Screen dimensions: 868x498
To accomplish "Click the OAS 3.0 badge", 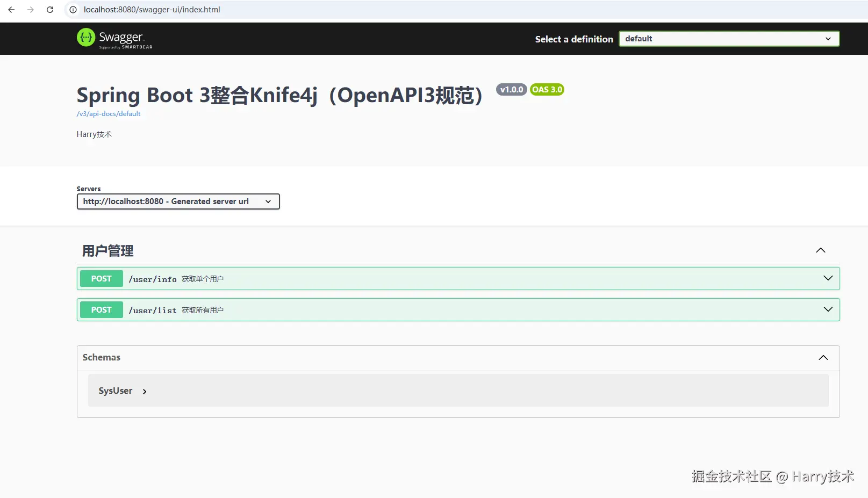I will (x=547, y=90).
